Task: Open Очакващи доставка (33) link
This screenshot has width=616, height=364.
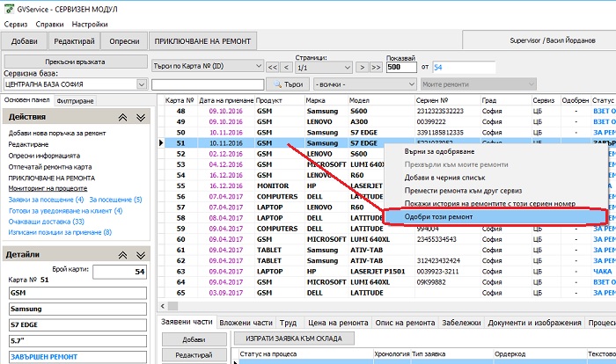Action: (47, 222)
